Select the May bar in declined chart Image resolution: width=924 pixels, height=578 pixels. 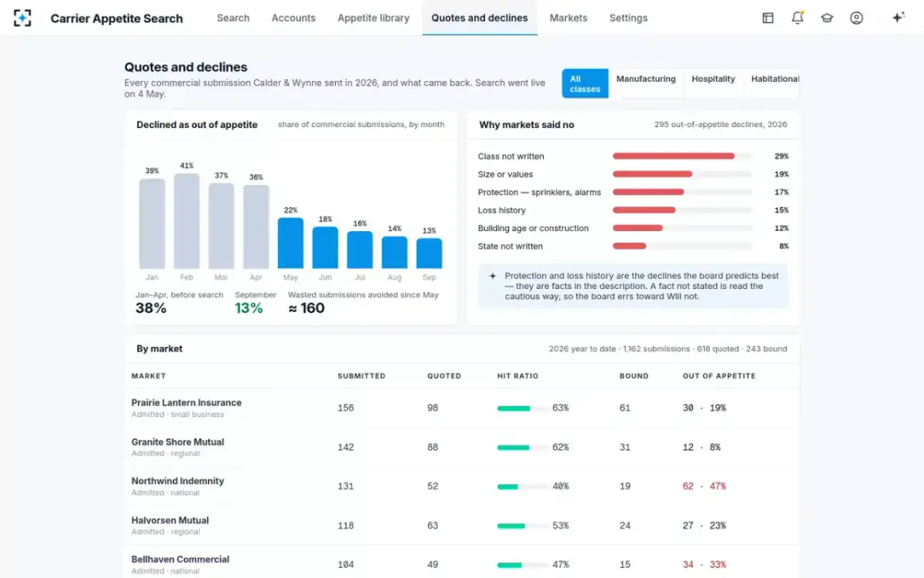(x=290, y=243)
